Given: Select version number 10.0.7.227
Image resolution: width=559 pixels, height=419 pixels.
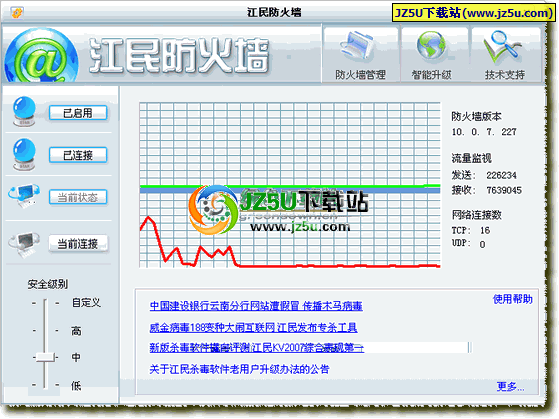Looking at the screenshot, I should 484,132.
